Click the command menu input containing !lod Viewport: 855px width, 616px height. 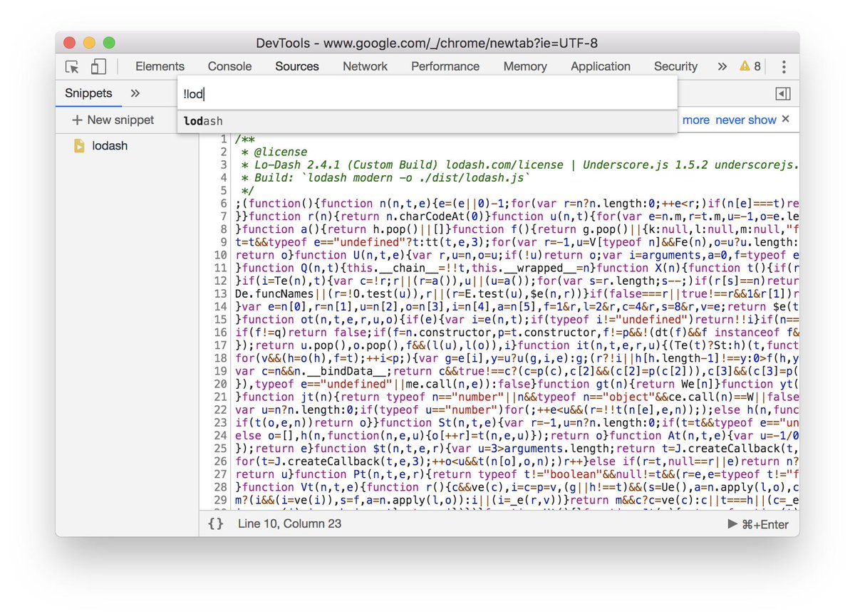click(x=427, y=94)
